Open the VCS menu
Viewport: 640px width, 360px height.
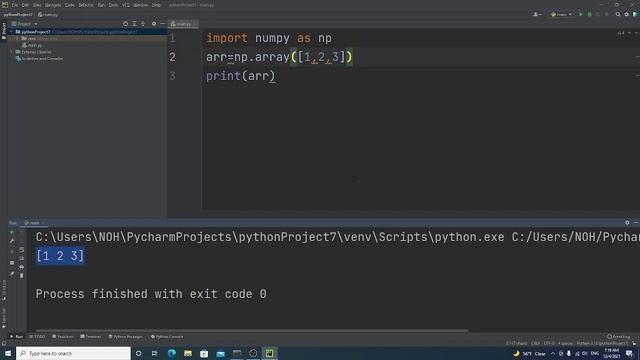tap(126, 5)
